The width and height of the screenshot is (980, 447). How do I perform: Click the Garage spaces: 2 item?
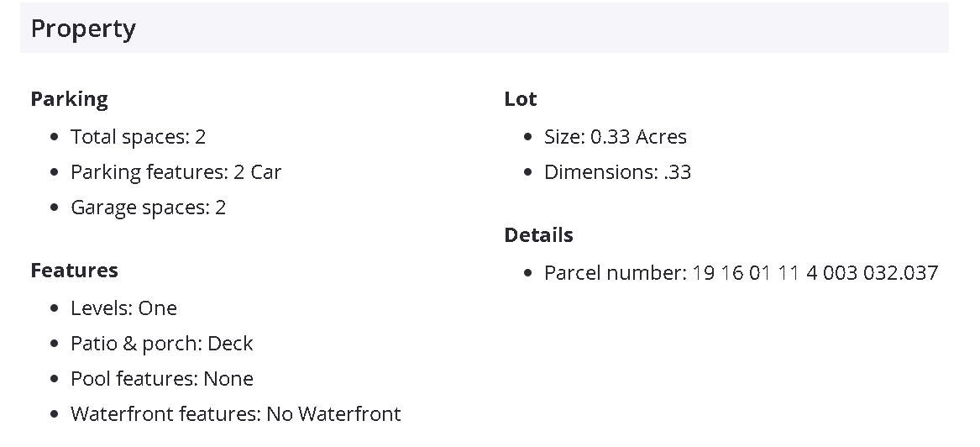click(x=148, y=208)
